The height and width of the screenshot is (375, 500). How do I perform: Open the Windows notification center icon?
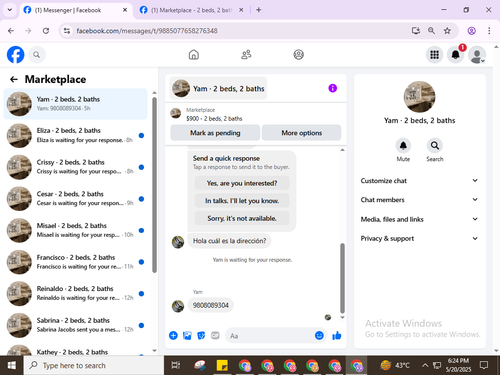484,365
